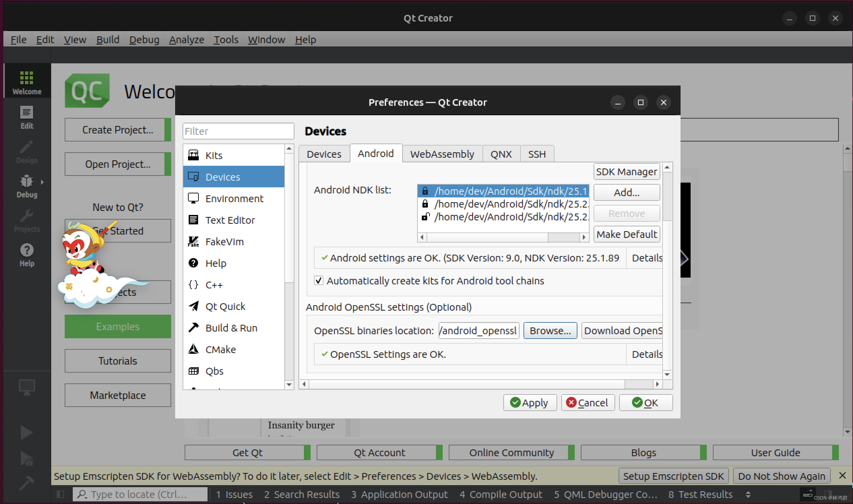Viewport: 853px width, 504px height.
Task: Select Kits category in Preferences
Action: [233, 155]
